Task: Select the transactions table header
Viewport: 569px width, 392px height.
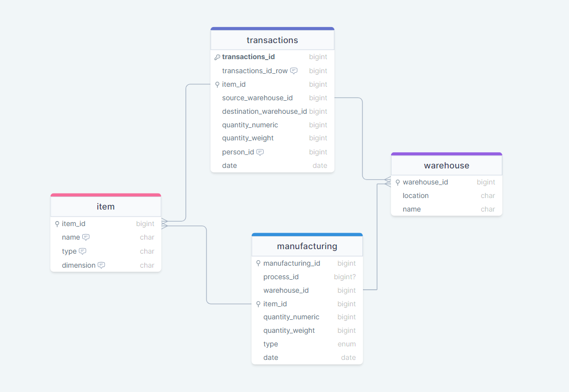Action: point(272,39)
